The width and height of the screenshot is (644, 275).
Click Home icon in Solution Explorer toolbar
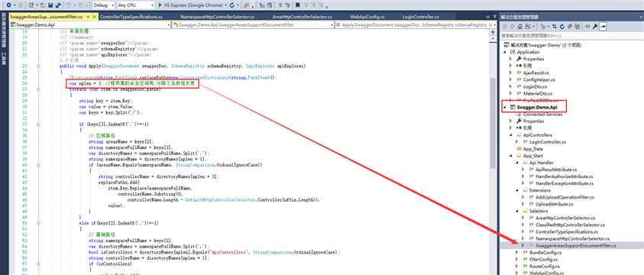pyautogui.click(x=520, y=26)
